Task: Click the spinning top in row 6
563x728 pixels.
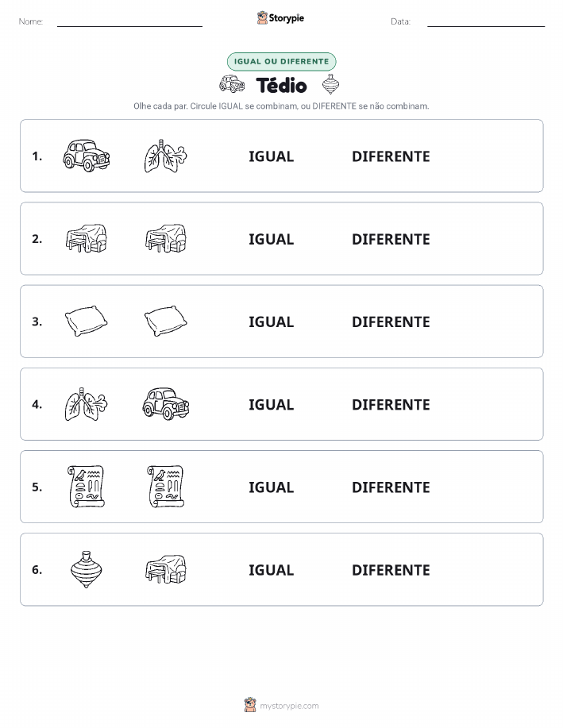Action: click(x=87, y=569)
